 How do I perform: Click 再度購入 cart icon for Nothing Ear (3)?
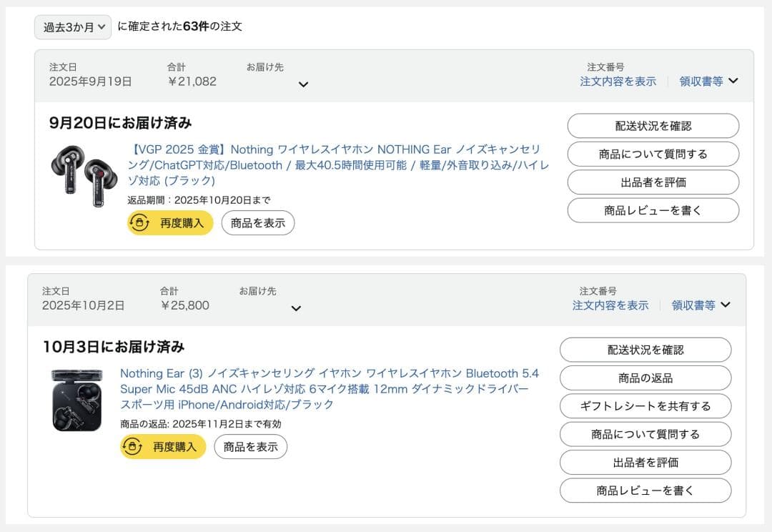132,447
